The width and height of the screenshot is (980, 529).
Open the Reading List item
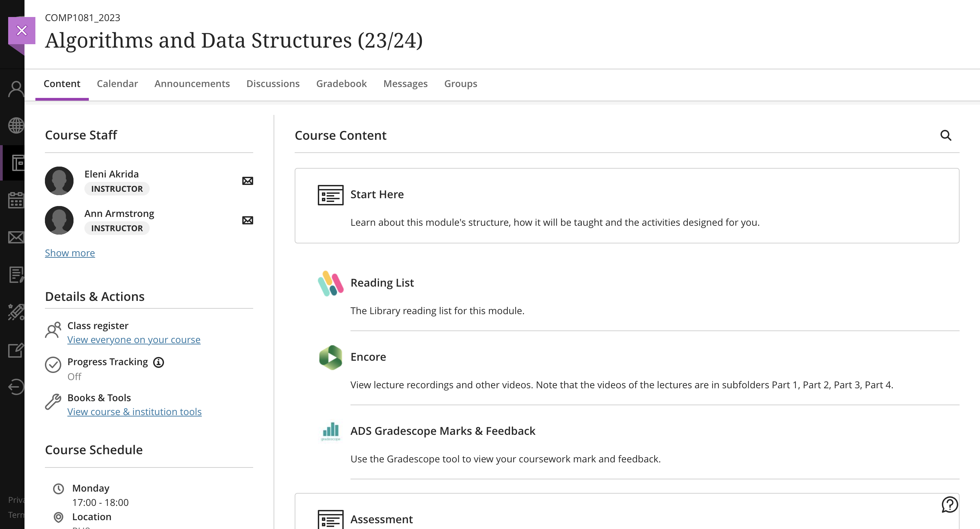[382, 283]
